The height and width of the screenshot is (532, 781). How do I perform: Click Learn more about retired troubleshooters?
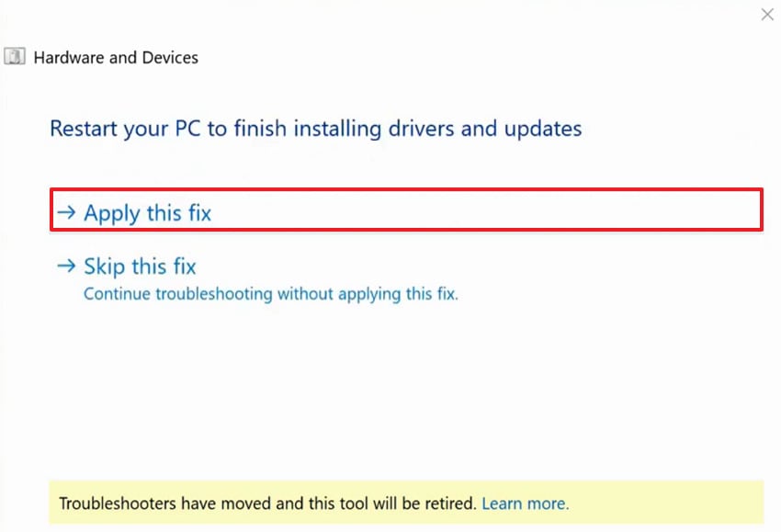tap(525, 504)
